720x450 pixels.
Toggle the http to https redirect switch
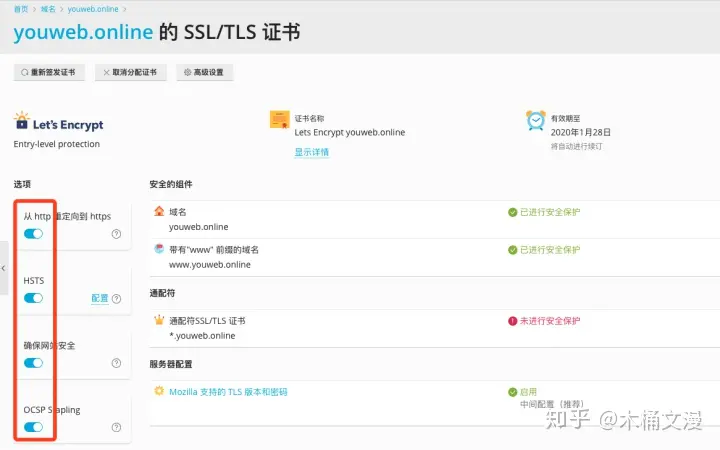pyautogui.click(x=33, y=234)
